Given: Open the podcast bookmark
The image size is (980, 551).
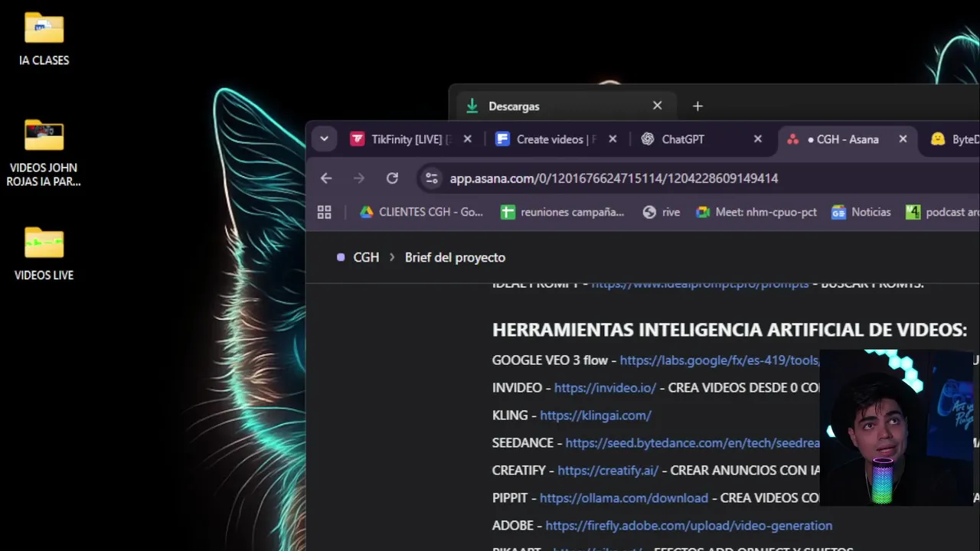Looking at the screenshot, I should pos(942,212).
